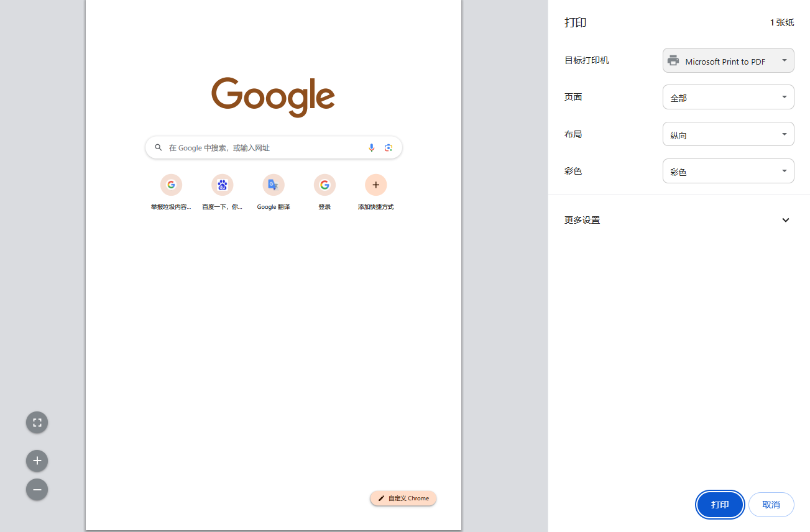
Task: Open the 百度一下 shortcut icon
Action: tap(223, 185)
